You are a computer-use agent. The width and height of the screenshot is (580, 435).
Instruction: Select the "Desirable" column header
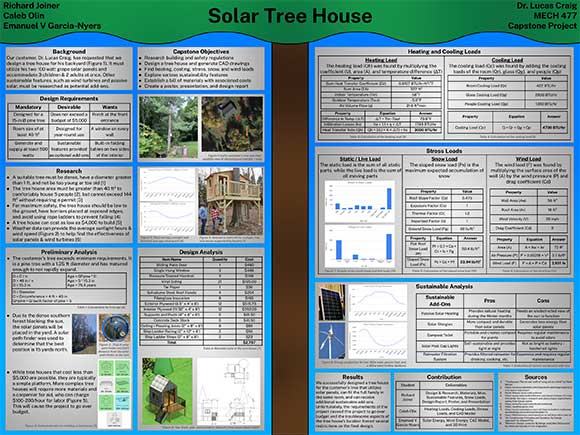[69, 107]
